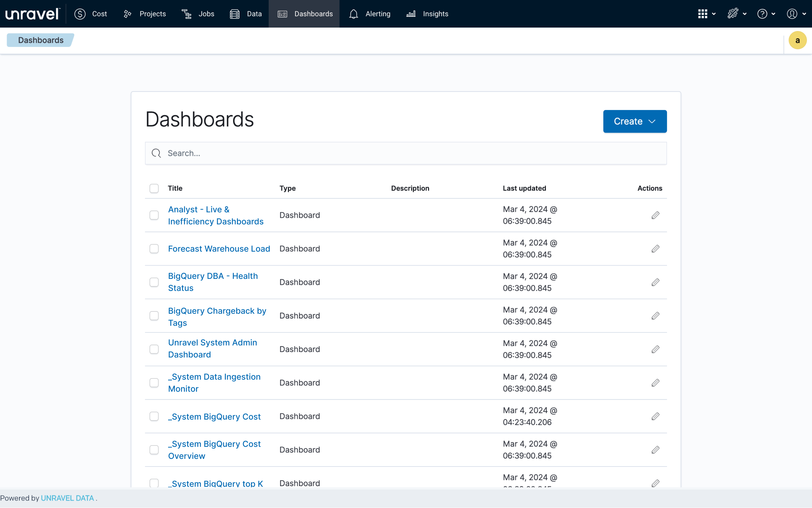
Task: Edit the Analyst - Live & Inefficiency Dashboards entry
Action: [655, 215]
